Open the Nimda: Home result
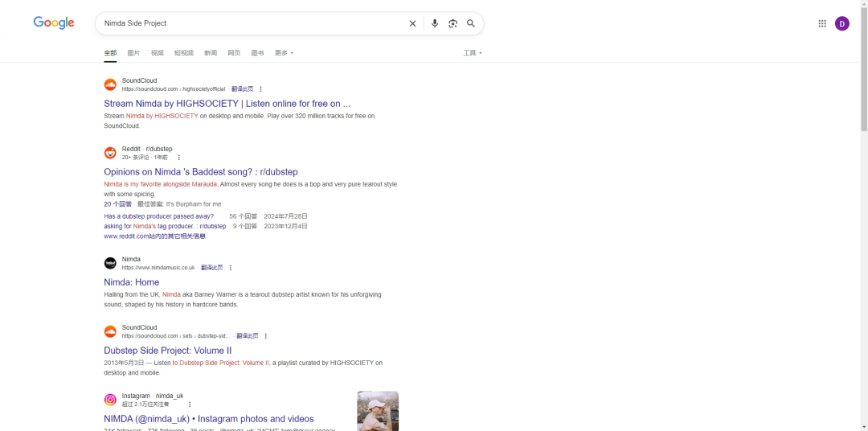The width and height of the screenshot is (868, 431). click(x=132, y=282)
